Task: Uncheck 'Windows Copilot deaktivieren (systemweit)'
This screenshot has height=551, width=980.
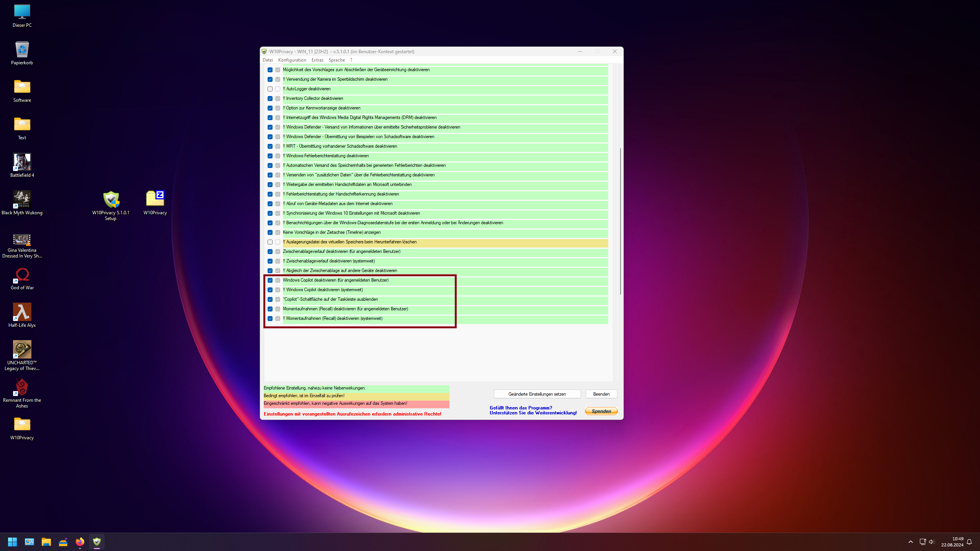Action: pos(270,290)
